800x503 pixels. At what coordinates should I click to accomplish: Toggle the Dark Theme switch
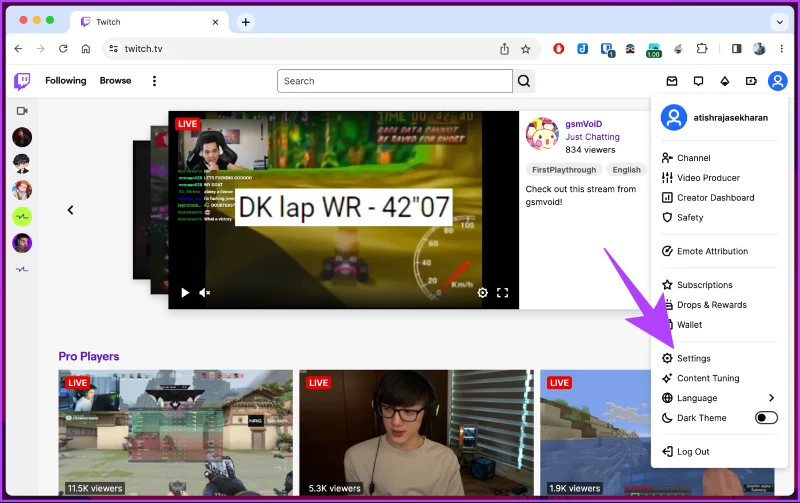(766, 418)
